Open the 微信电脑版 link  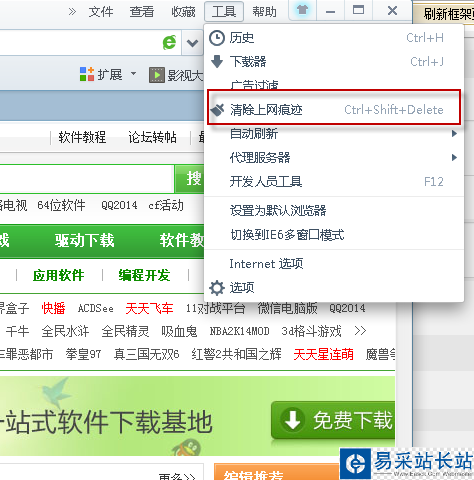[x=287, y=308]
